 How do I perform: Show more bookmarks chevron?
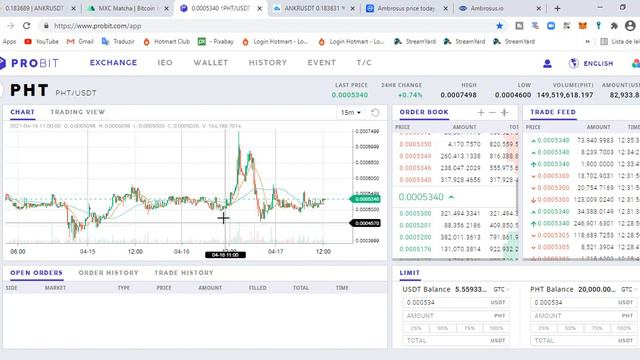click(587, 42)
